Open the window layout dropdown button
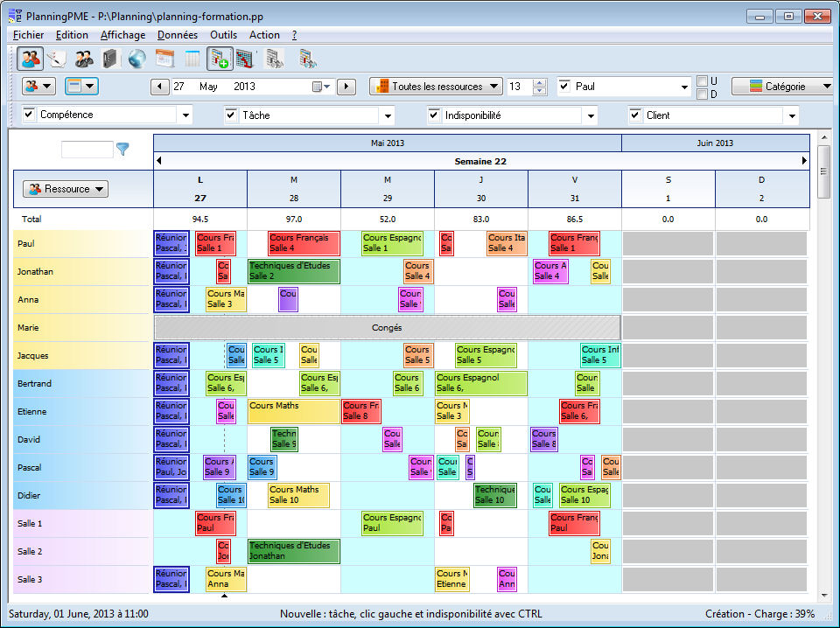The height and width of the screenshot is (628, 840). coord(81,87)
